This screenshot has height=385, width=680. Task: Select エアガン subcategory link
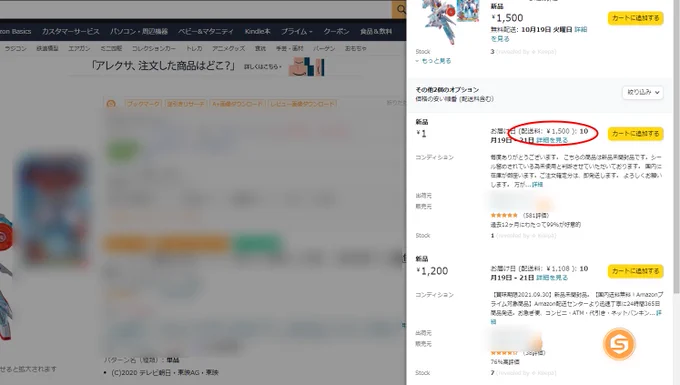79,49
